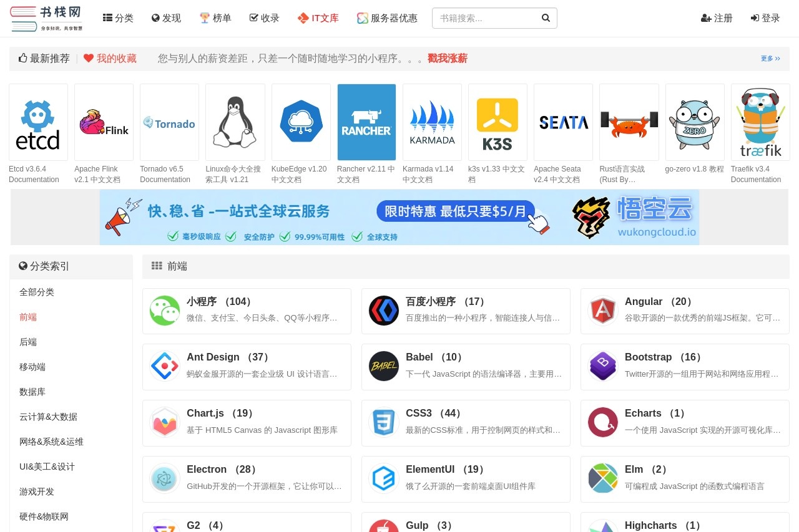Click the ElementUI category icon

[x=384, y=478]
